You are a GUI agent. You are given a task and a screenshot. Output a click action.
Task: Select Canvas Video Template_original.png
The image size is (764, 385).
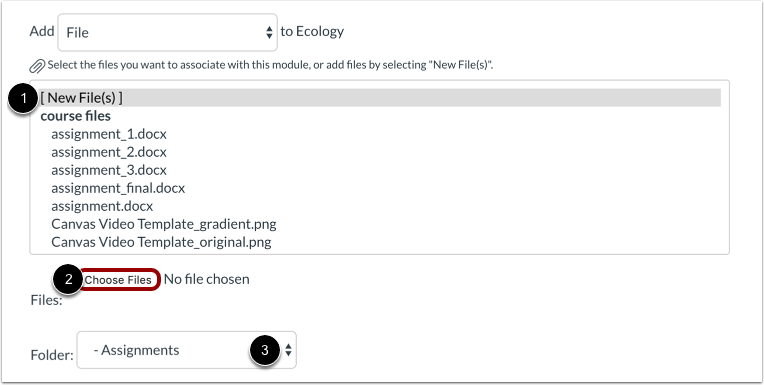pyautogui.click(x=161, y=242)
